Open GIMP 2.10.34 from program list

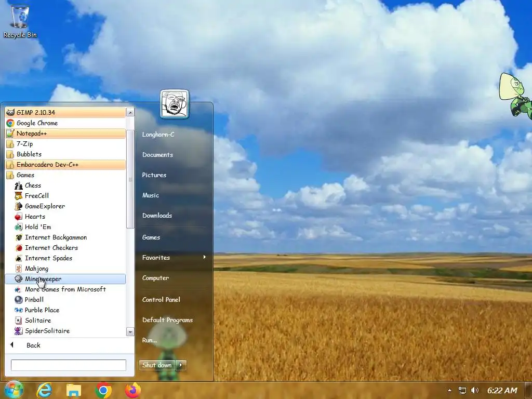click(x=65, y=113)
